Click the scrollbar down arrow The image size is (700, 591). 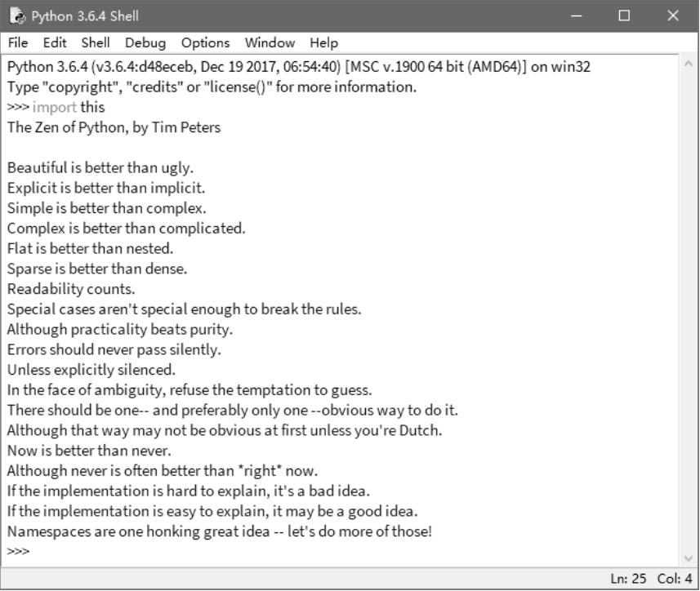(x=689, y=557)
